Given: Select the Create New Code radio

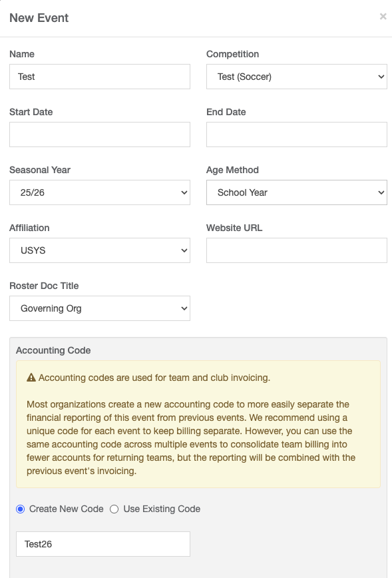Looking at the screenshot, I should coord(20,509).
